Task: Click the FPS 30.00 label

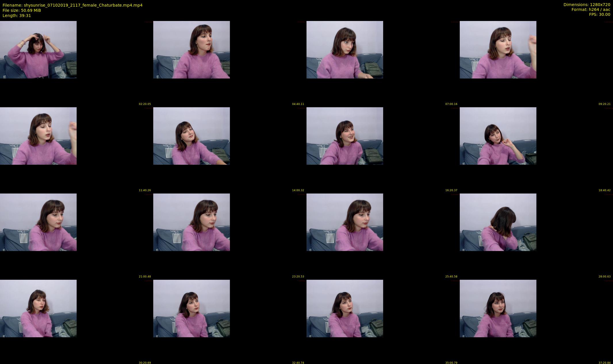Action: point(599,14)
